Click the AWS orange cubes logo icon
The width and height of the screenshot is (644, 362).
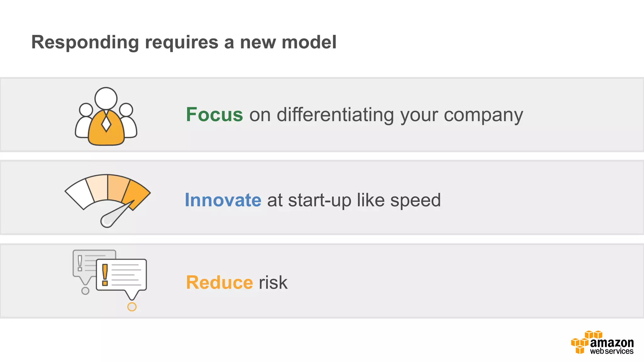coord(580,343)
